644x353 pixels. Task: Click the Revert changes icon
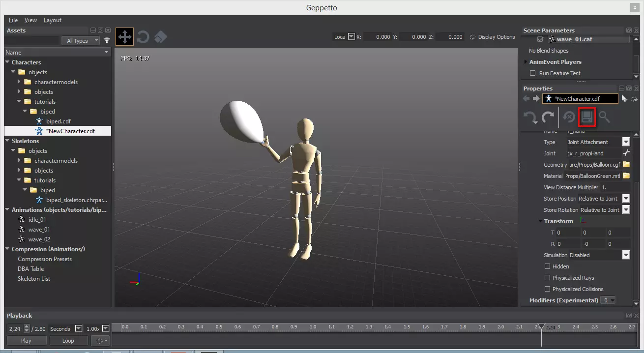tap(569, 117)
